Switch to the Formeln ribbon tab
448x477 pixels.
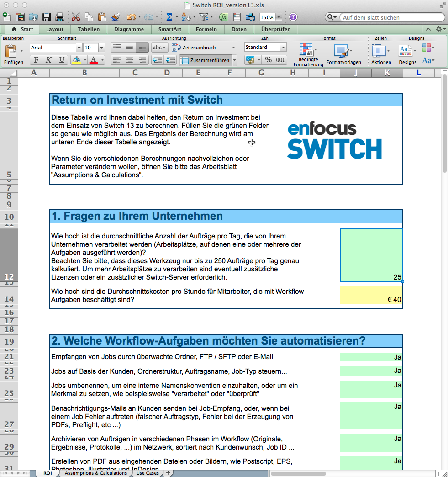[x=206, y=29]
